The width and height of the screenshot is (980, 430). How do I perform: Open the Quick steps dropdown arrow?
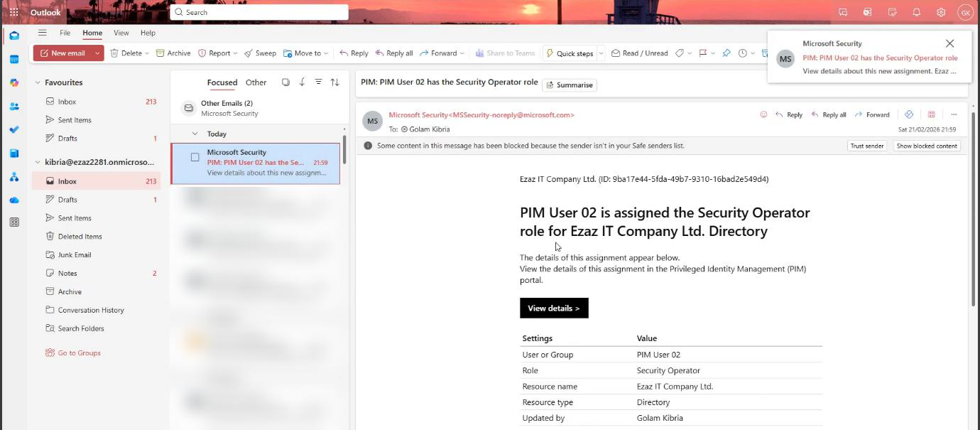pos(601,53)
